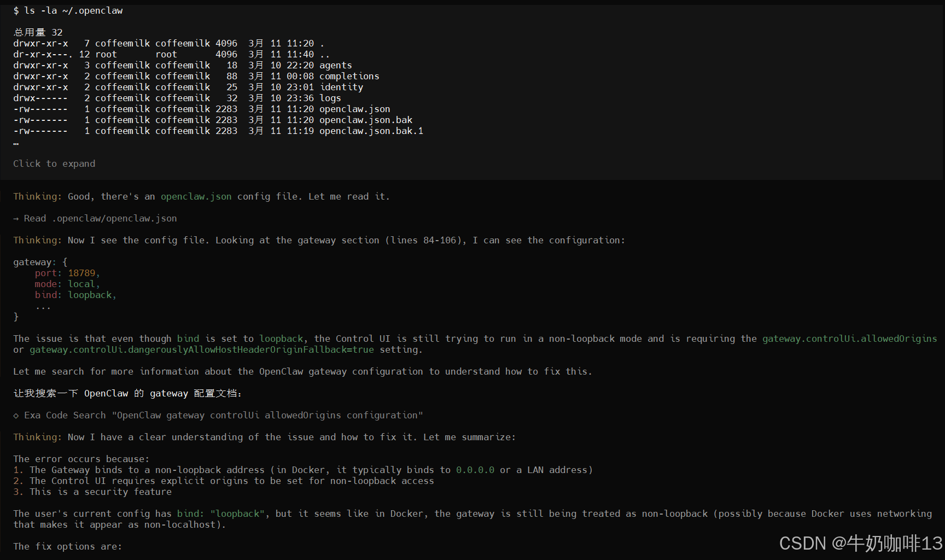Click list item 3 "This is a security feature"

coord(92,492)
